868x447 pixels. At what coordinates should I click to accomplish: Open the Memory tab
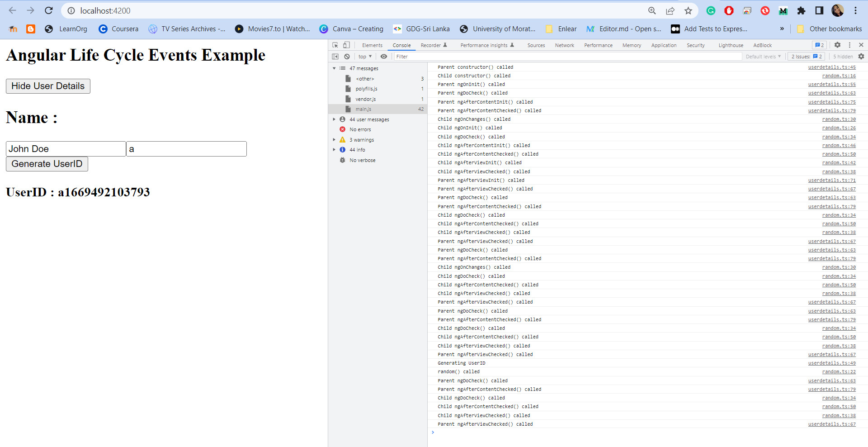tap(632, 45)
